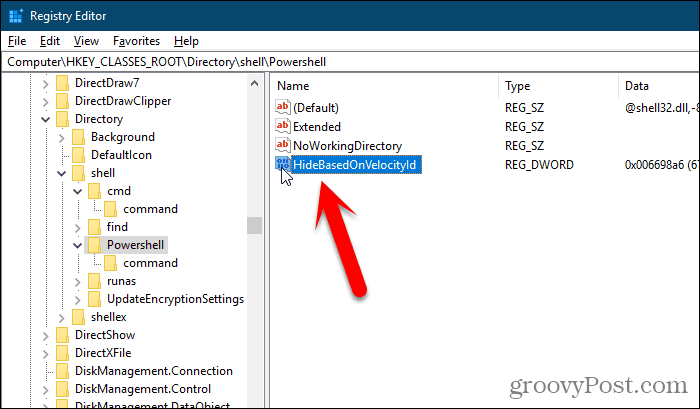Click the Registry Editor title bar icon
Viewport: 700px width, 409px height.
click(x=16, y=16)
